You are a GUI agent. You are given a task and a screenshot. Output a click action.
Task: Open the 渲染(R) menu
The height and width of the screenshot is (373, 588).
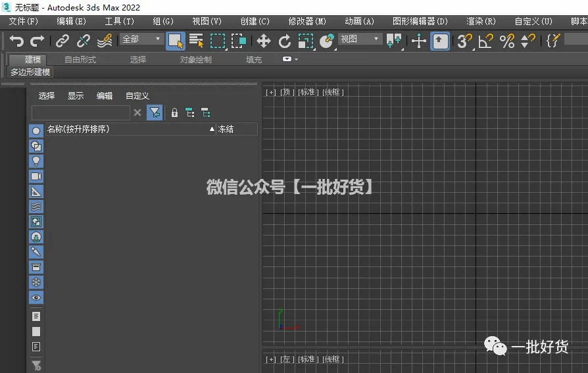coord(481,22)
